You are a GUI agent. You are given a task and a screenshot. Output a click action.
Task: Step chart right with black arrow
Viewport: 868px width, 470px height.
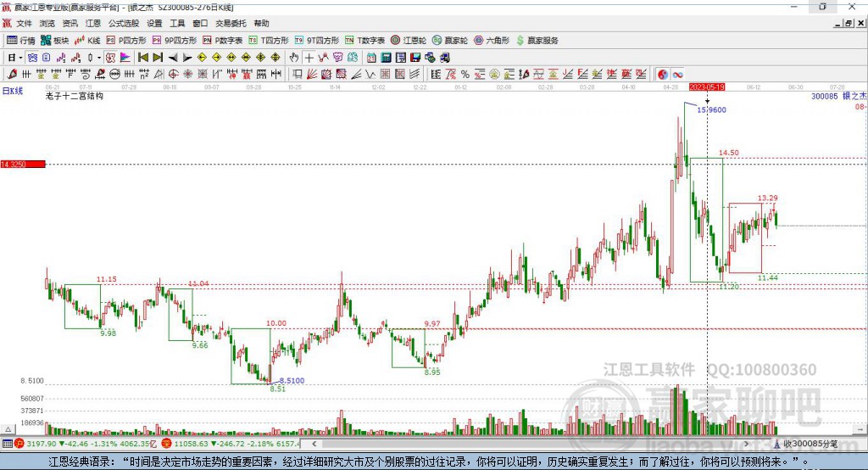[x=187, y=58]
